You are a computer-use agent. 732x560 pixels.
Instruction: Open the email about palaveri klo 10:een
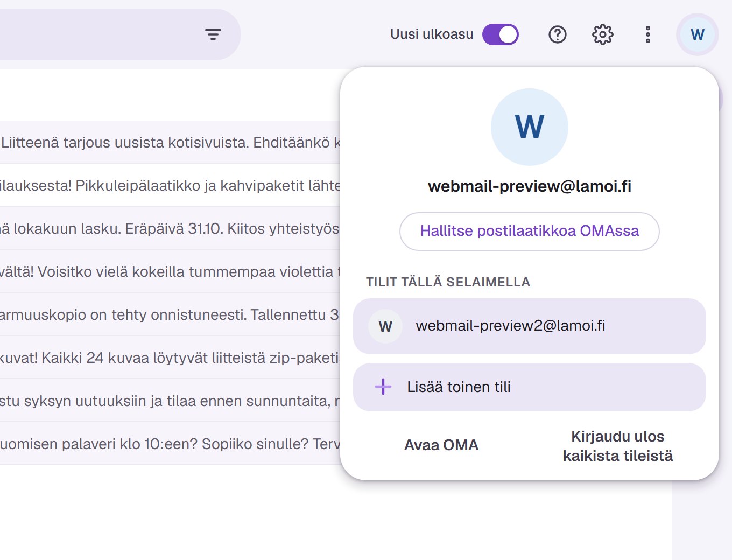(x=170, y=444)
